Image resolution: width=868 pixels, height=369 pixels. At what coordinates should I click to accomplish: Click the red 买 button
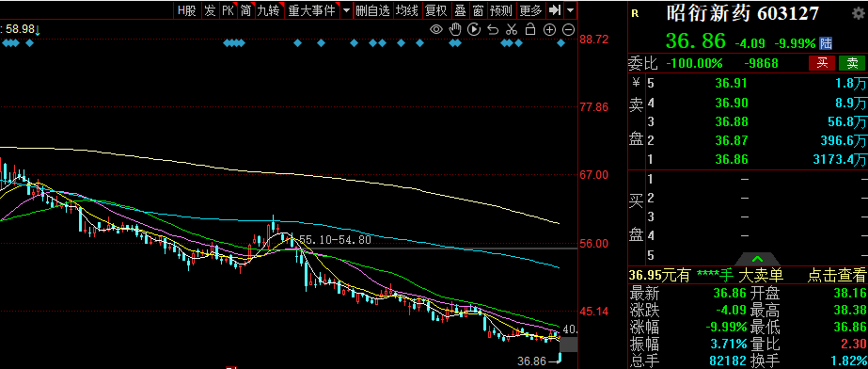click(x=822, y=63)
